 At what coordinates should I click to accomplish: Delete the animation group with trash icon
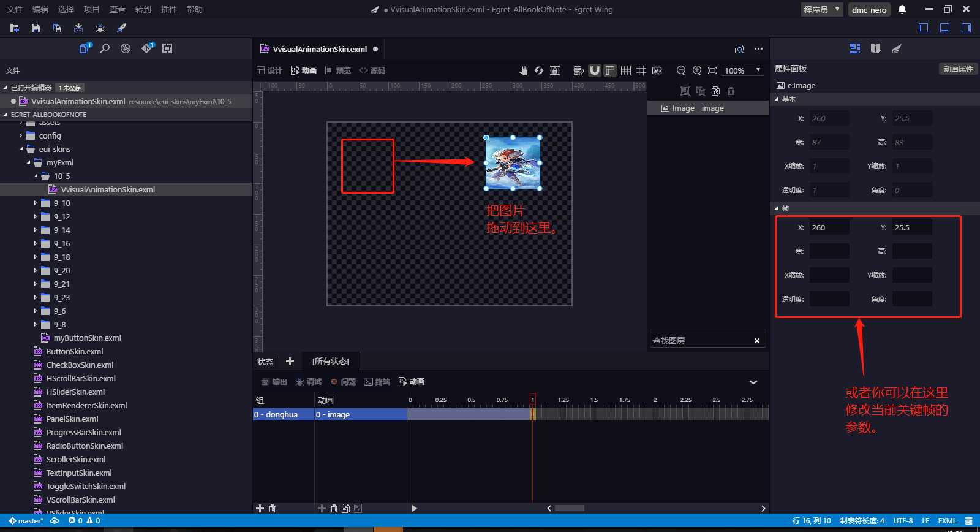coord(273,508)
